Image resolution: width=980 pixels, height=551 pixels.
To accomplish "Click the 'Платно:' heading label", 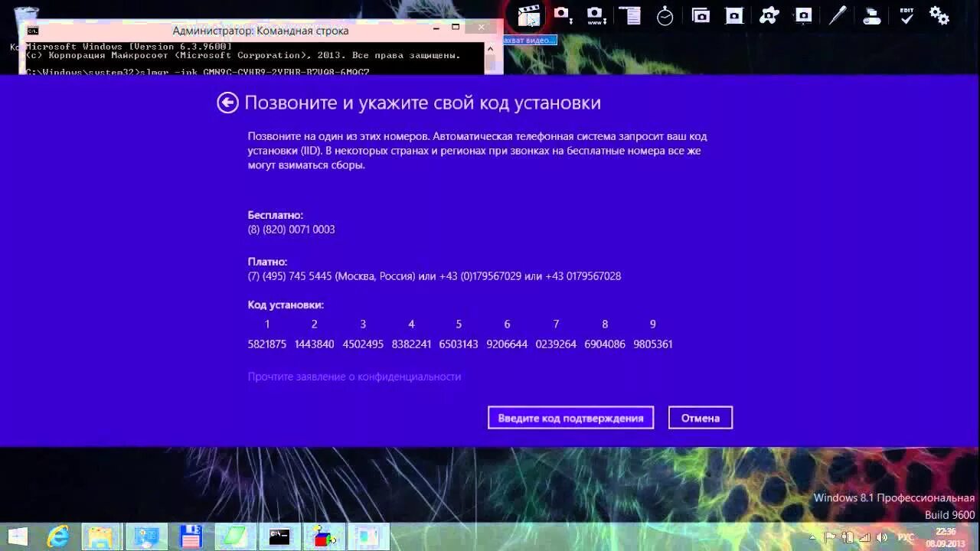I will point(267,262).
